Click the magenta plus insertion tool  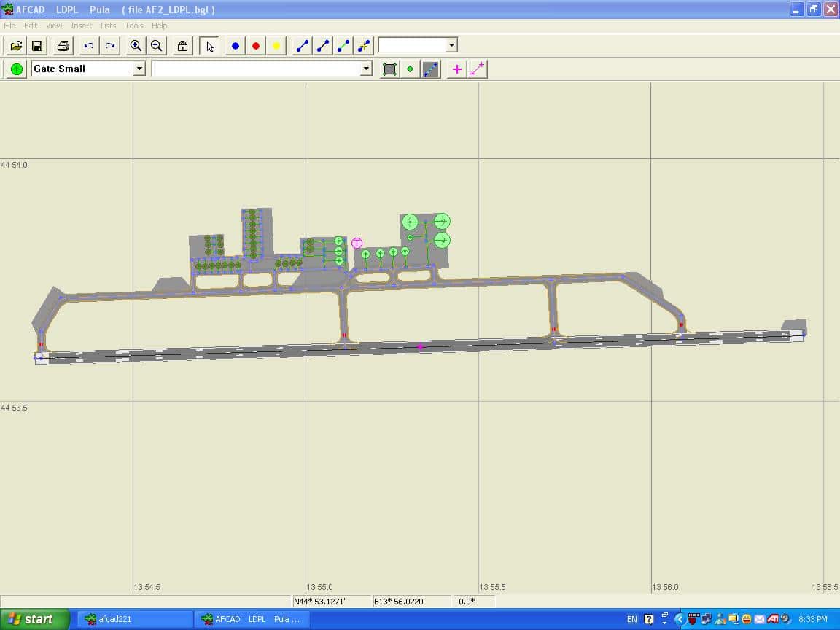pos(456,69)
